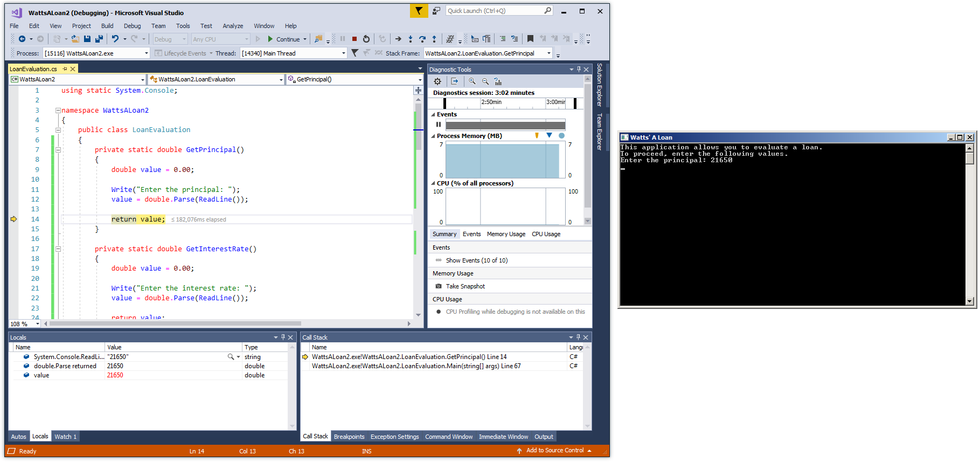Image resolution: width=980 pixels, height=462 pixels.
Task: Collapse the GetInterestRate method block
Action: 58,249
